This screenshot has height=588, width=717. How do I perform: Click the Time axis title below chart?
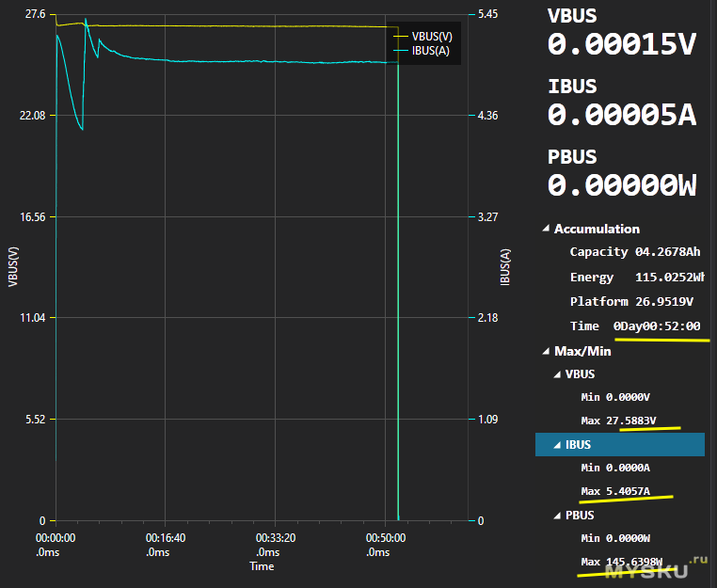click(x=262, y=566)
